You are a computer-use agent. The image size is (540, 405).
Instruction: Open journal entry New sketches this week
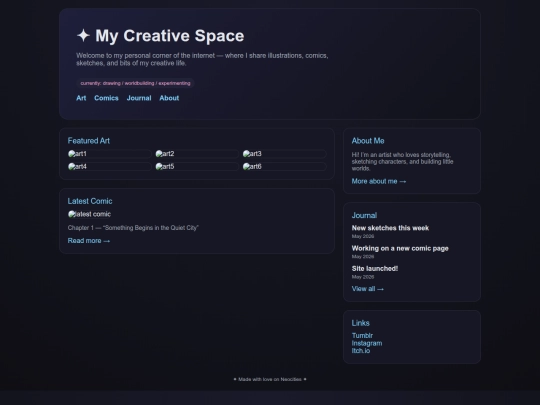pos(390,228)
